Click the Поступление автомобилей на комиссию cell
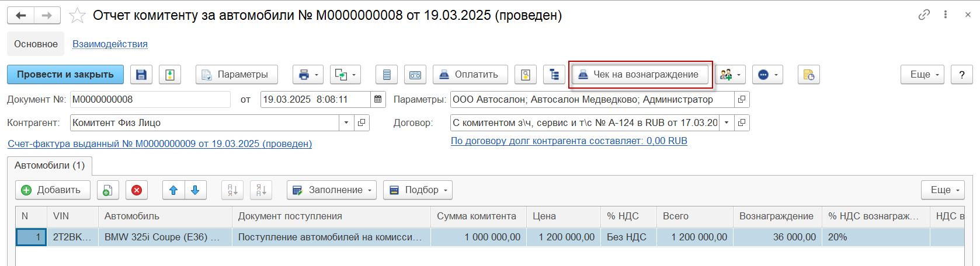The height and width of the screenshot is (266, 980). pos(331,237)
